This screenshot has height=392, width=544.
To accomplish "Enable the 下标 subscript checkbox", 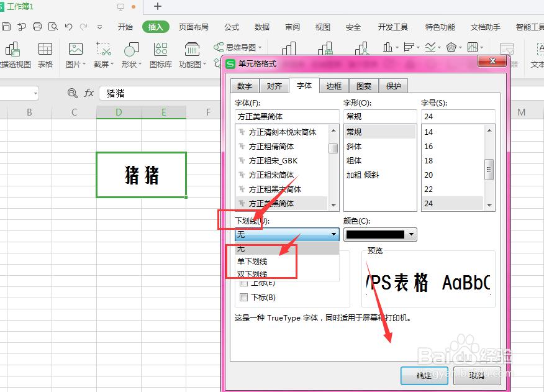I will point(243,297).
